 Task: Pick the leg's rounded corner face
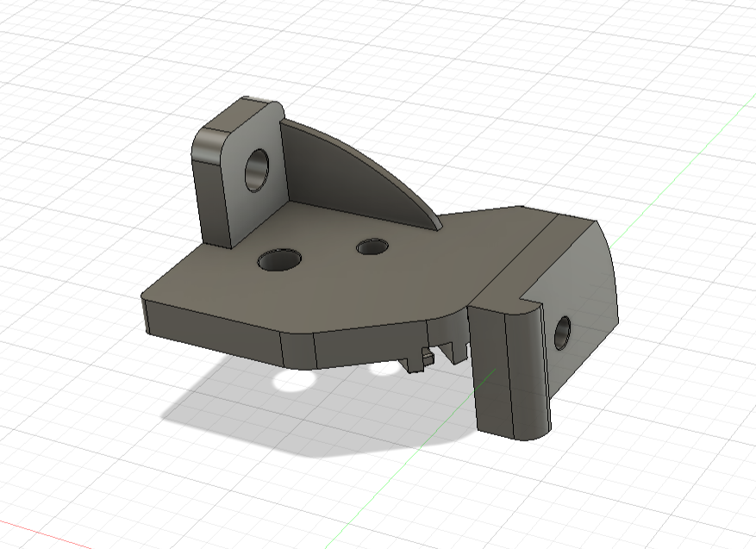pos(528,376)
